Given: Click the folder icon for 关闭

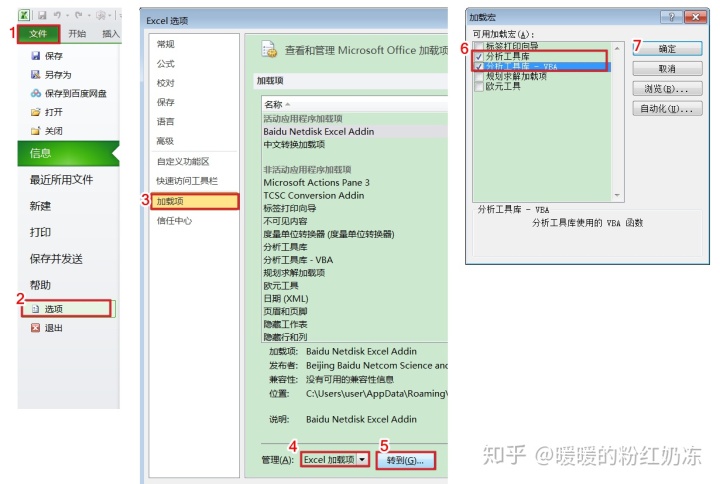Looking at the screenshot, I should coord(36,131).
